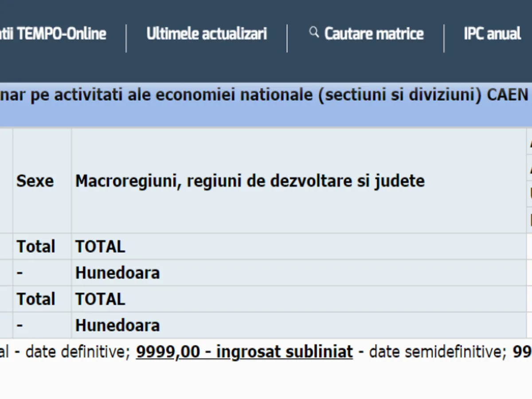Click the TEMPO-Online navigation link
Viewport: 532px width, 399px height.
coord(53,34)
